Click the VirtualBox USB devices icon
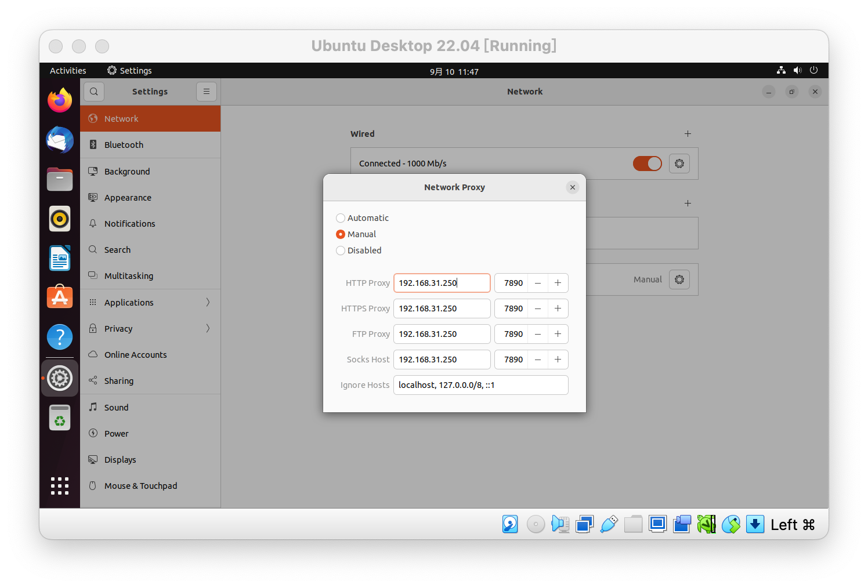868x588 pixels. [609, 524]
